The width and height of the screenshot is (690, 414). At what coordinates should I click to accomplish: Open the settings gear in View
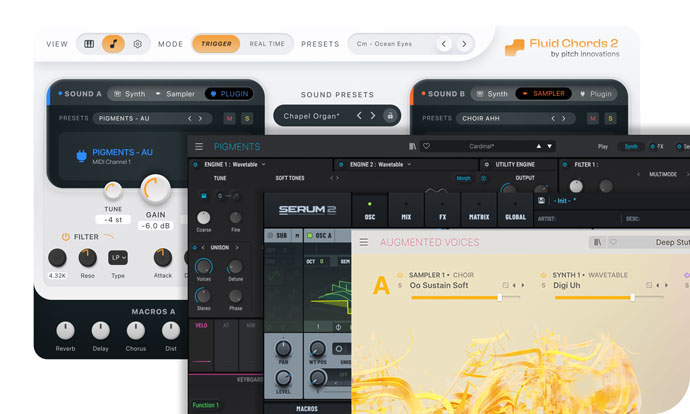[138, 44]
